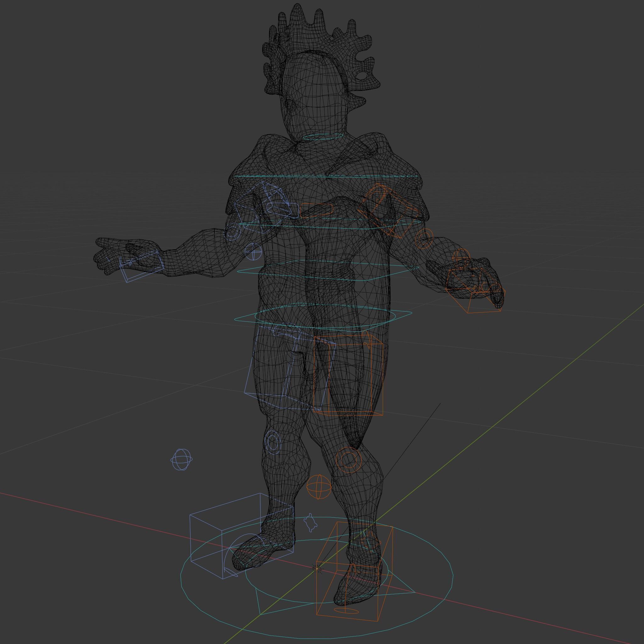Image resolution: width=644 pixels, height=644 pixels.
Task: Select the orange sphere knee pole target
Action: click(319, 487)
